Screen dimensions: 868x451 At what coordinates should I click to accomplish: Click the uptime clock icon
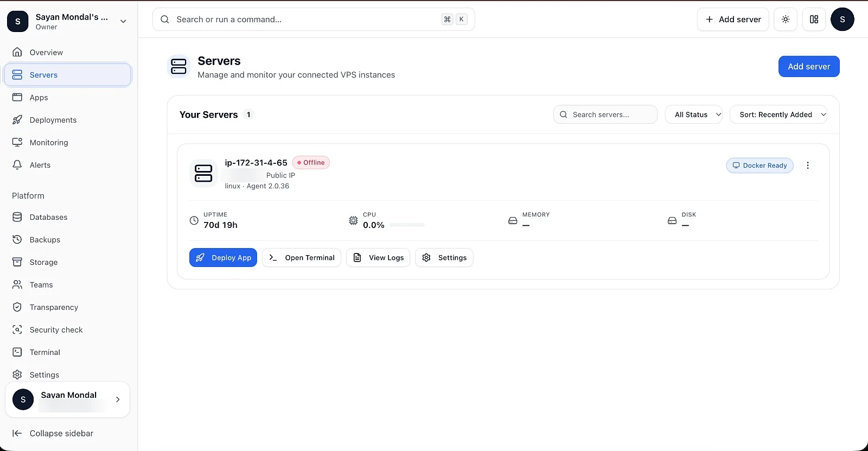(x=194, y=220)
